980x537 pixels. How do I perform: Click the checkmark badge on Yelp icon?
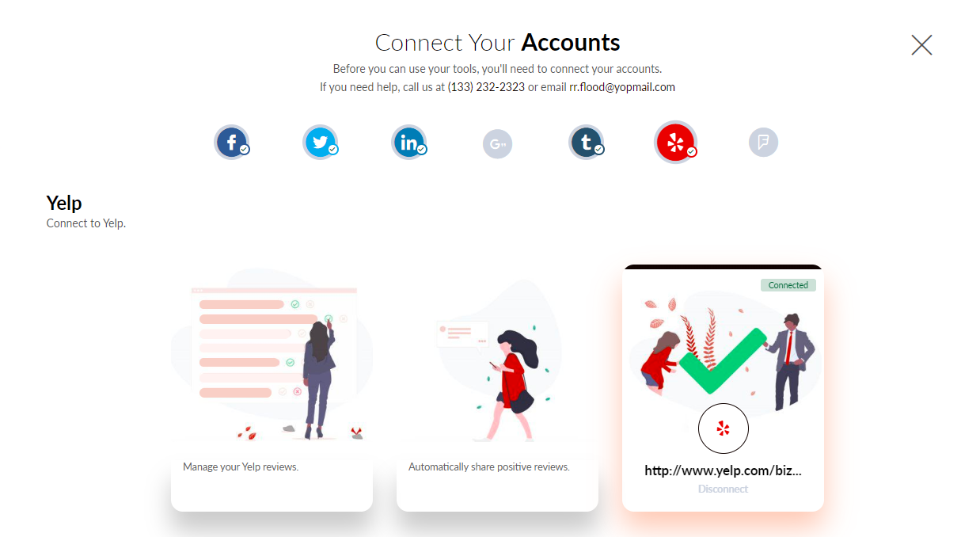pos(691,152)
